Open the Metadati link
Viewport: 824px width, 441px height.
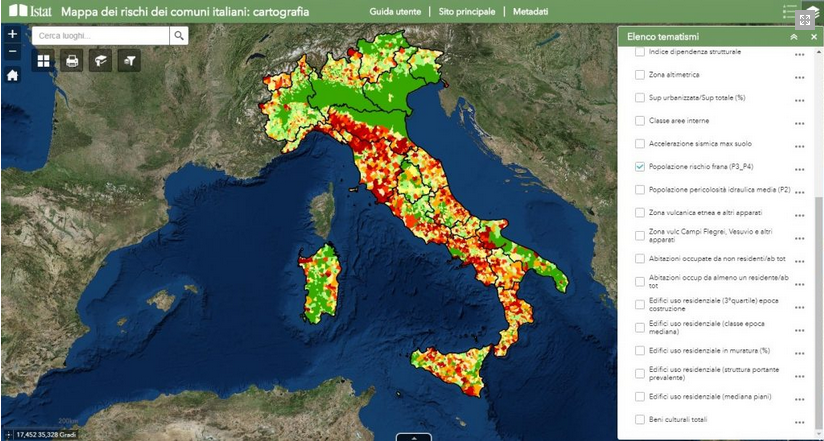point(530,12)
